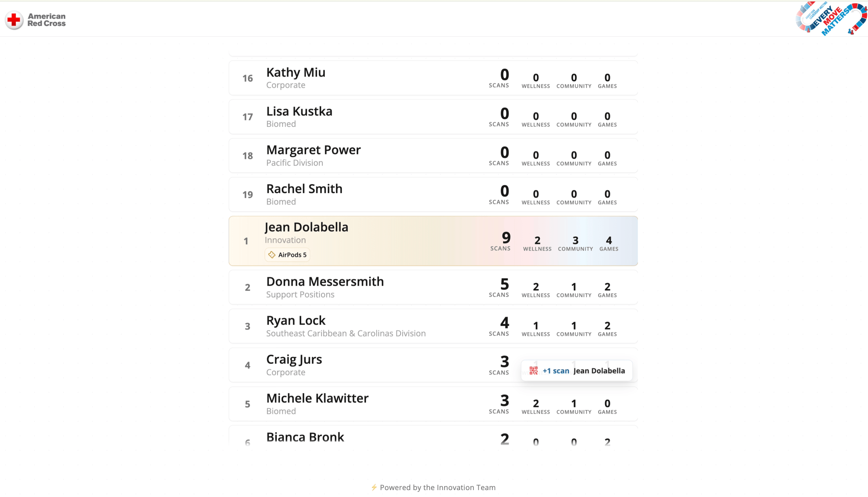
Task: Click the AirPods 5 prize badge
Action: [288, 254]
